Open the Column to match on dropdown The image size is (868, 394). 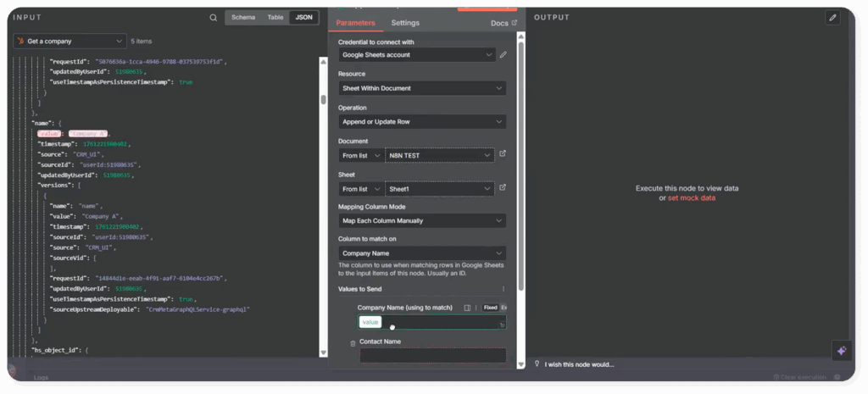point(422,252)
